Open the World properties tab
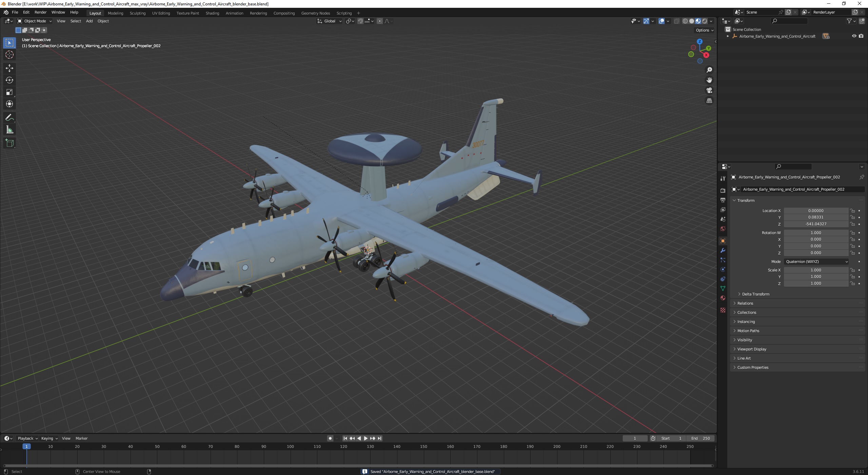This screenshot has height=475, width=868. [x=723, y=229]
